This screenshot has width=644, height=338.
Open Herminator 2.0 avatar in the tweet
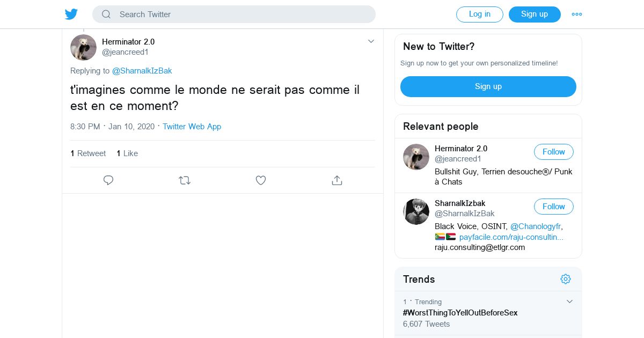point(83,47)
